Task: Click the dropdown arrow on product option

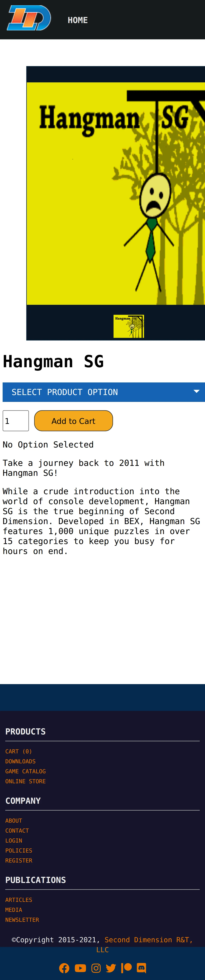Action: 197,392
